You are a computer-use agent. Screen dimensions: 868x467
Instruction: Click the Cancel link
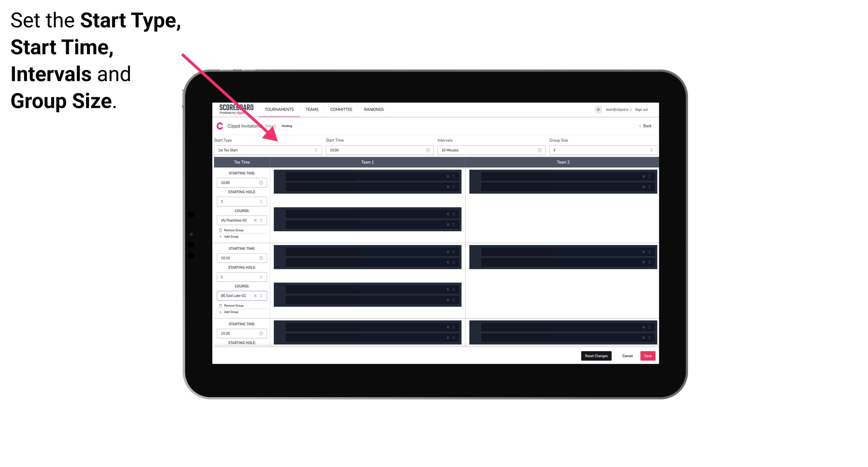(x=627, y=355)
